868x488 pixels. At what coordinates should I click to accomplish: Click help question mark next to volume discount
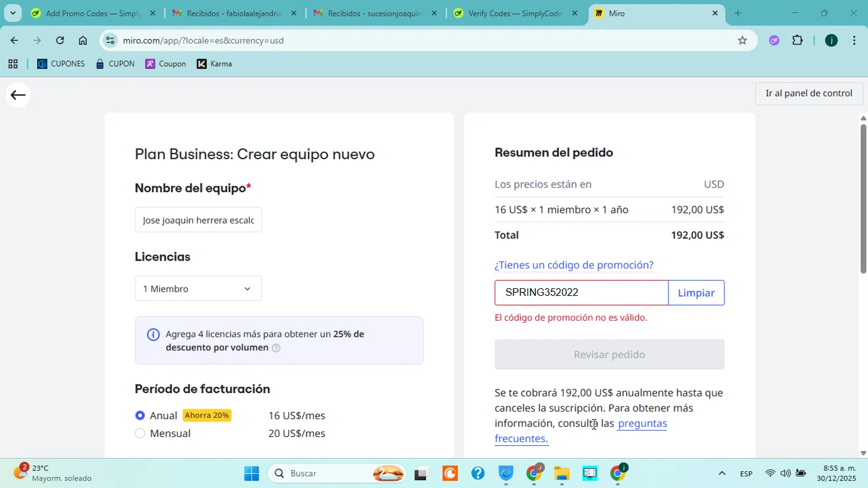[x=276, y=348]
